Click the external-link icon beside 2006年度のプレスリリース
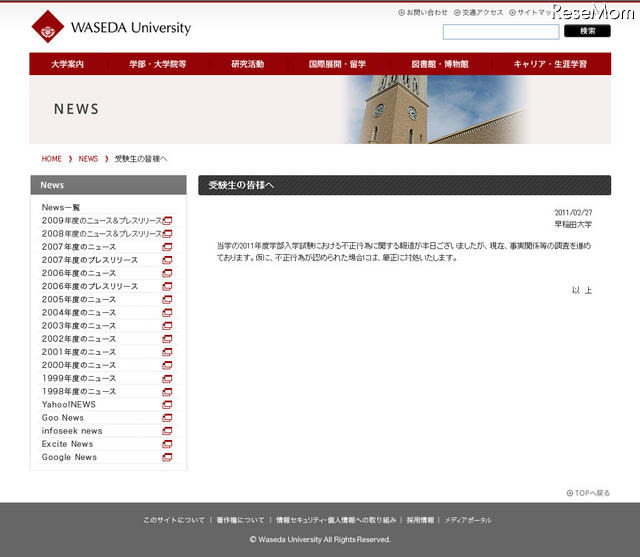This screenshot has width=640, height=557. [x=167, y=286]
